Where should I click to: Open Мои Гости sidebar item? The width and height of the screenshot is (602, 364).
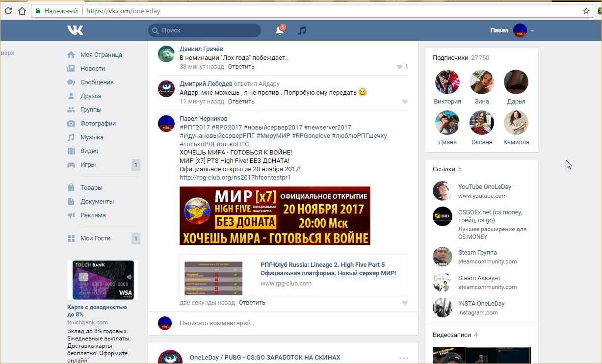(95, 238)
